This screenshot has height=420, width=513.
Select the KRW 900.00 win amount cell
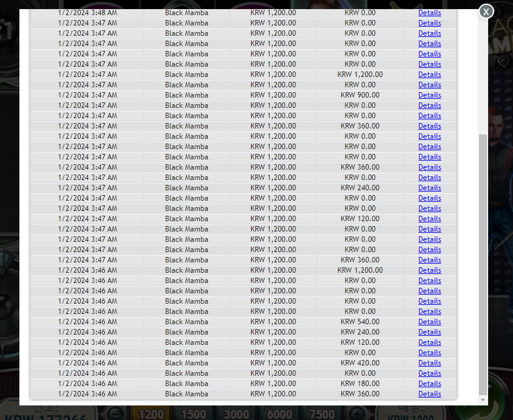[x=360, y=95]
